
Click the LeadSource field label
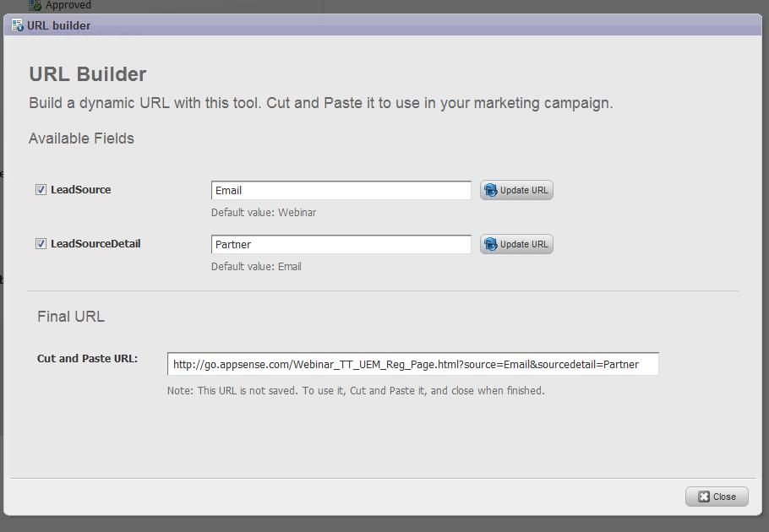80,190
